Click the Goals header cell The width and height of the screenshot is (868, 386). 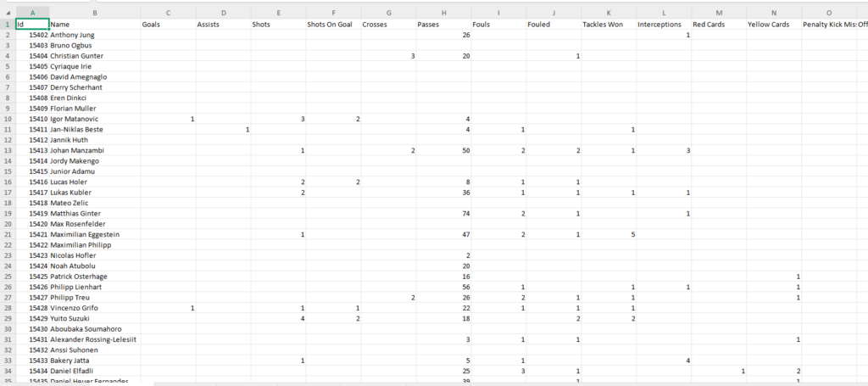coord(167,25)
